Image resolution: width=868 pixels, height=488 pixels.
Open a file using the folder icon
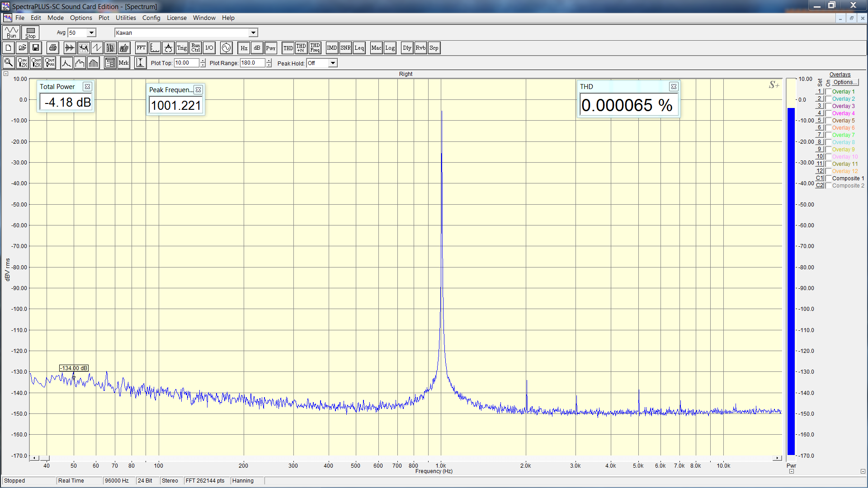click(x=22, y=48)
